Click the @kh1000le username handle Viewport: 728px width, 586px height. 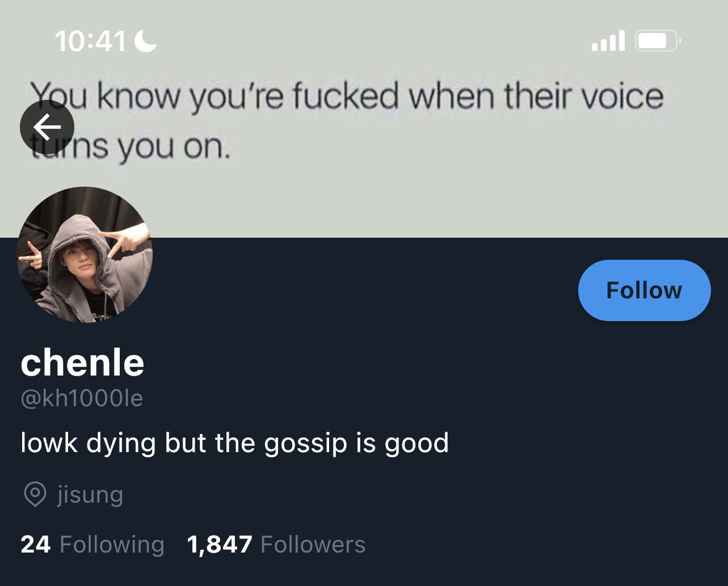point(82,398)
